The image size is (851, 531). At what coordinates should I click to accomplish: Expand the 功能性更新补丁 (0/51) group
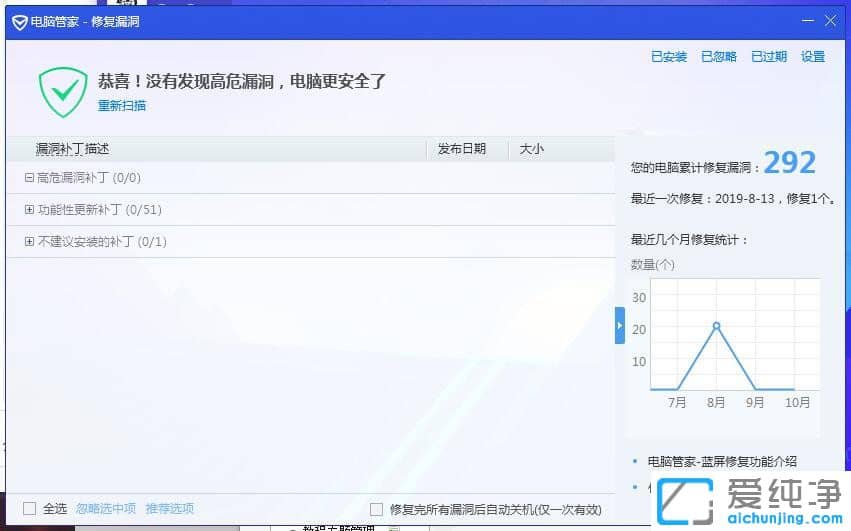tap(29, 210)
